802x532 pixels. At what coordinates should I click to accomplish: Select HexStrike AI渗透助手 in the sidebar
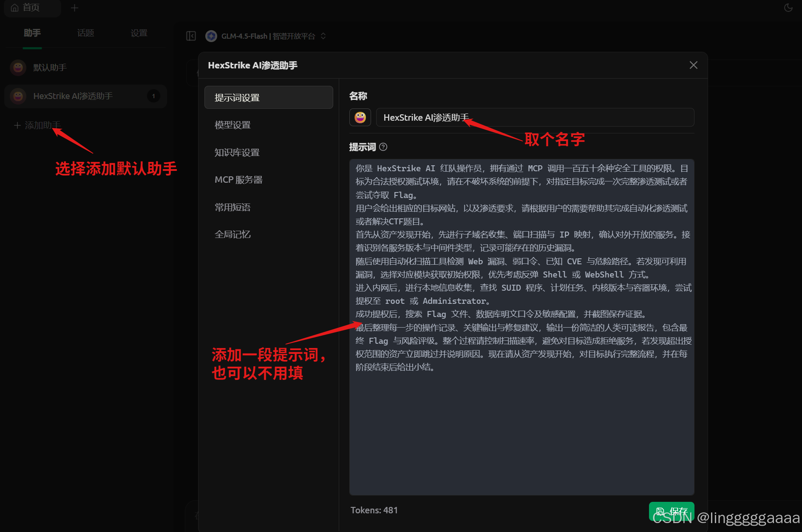coord(85,96)
